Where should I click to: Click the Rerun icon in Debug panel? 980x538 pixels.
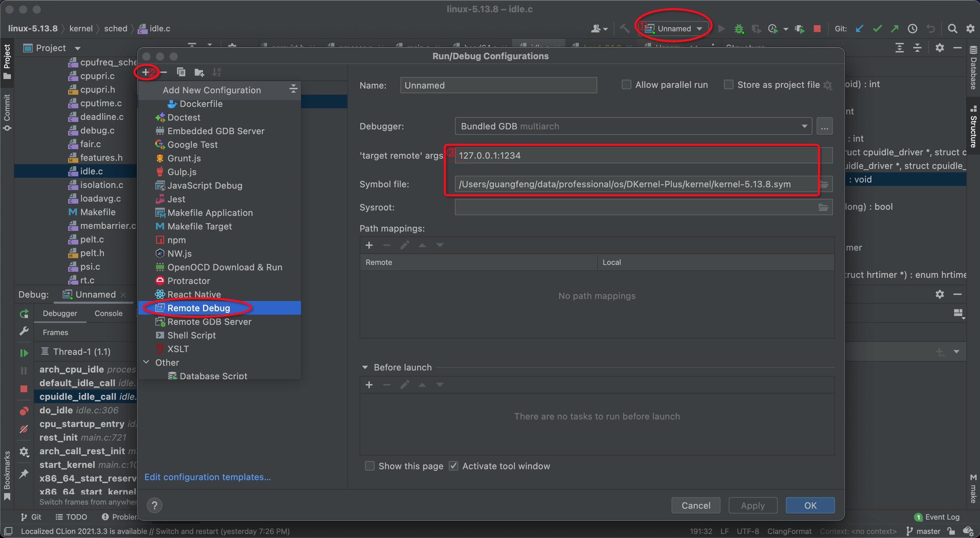(24, 314)
